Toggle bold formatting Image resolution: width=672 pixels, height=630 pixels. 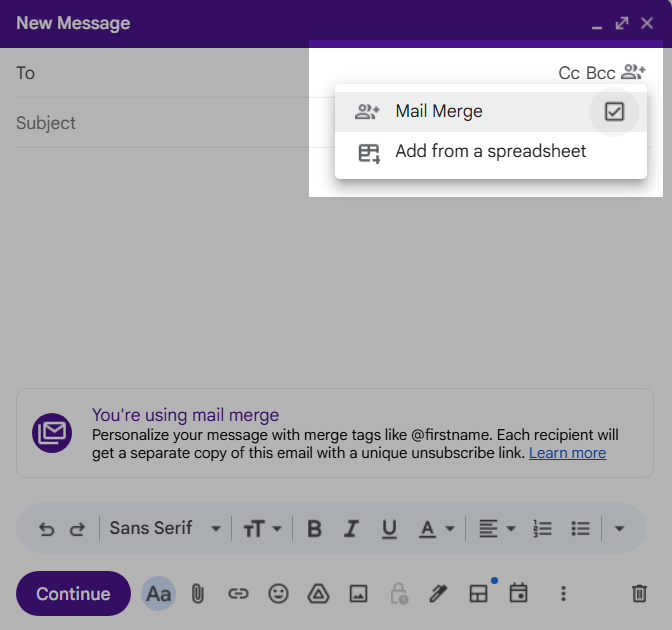pos(314,528)
